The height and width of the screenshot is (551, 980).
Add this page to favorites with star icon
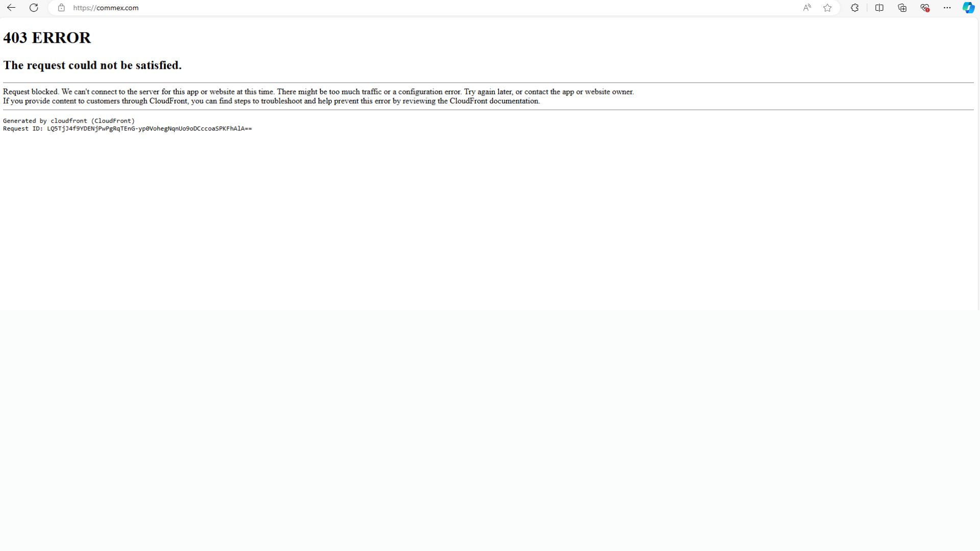[827, 8]
